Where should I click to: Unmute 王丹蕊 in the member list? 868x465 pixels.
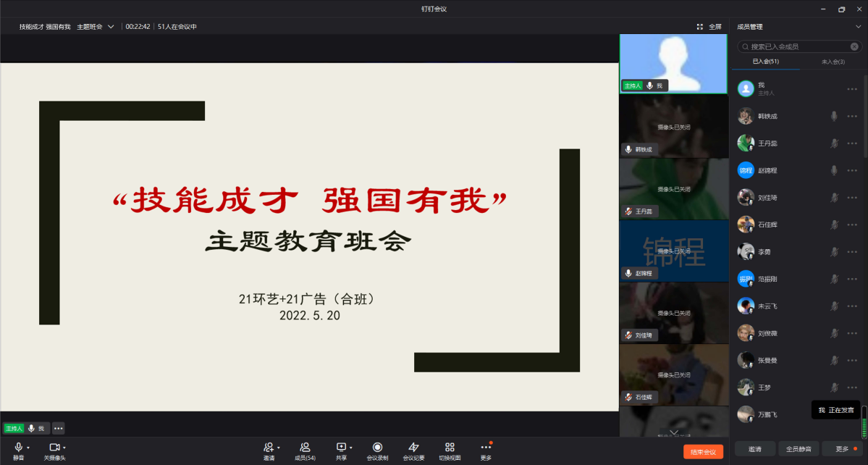pyautogui.click(x=834, y=143)
